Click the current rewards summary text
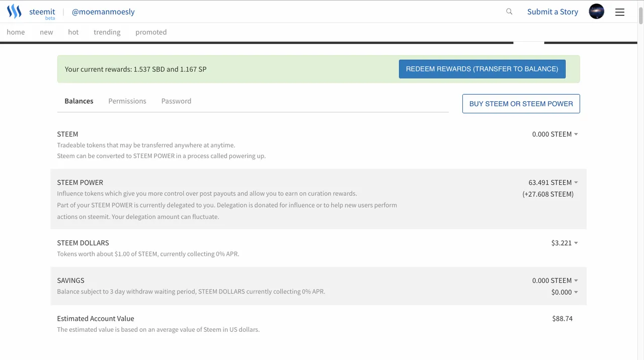Screen dimensions: 644x360 click(135, 69)
